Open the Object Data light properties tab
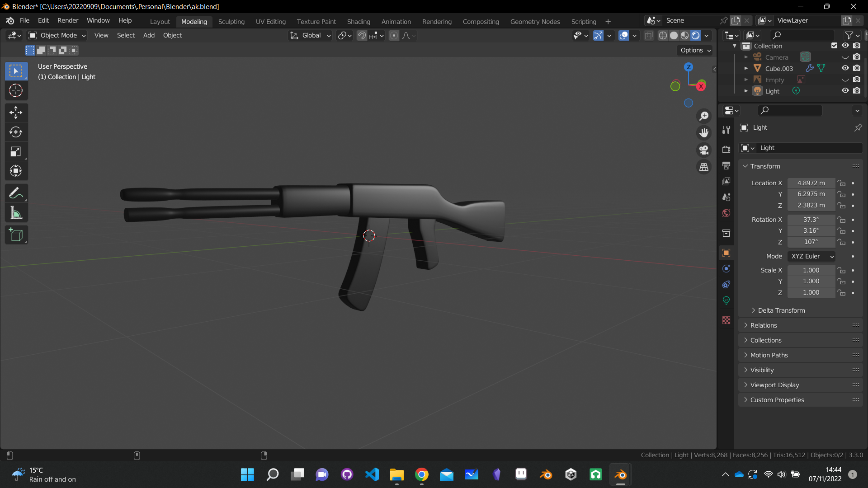Viewport: 868px width, 488px height. [726, 300]
